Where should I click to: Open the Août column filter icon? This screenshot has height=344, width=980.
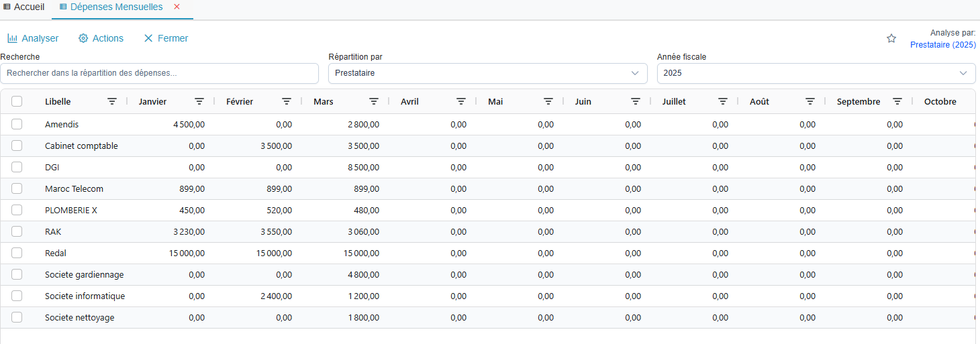coord(810,102)
